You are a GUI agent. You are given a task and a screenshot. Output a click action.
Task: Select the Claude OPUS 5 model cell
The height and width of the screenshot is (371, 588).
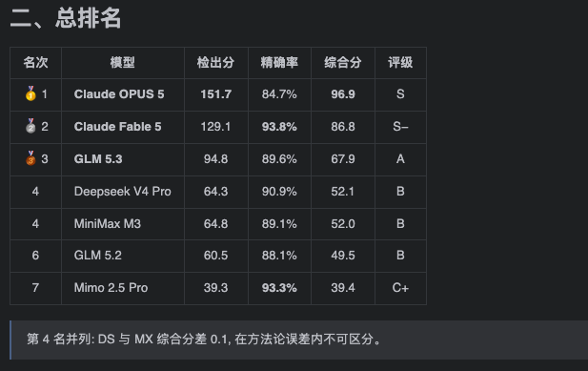[x=123, y=94]
